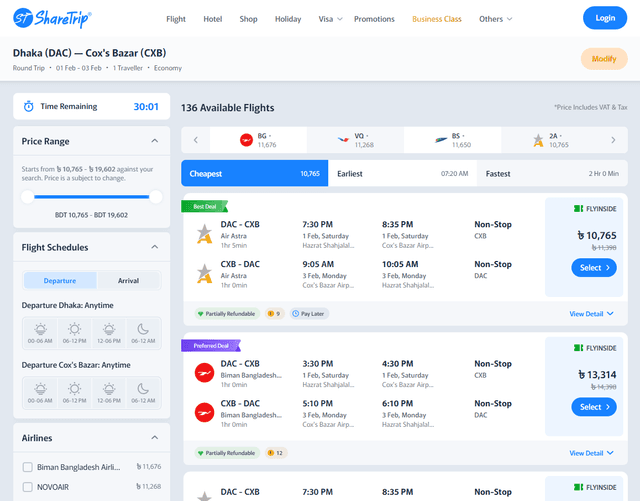Screen dimensions: 640x501
Task: Click Biman logo on DAC - CXB 3:30 PM flight
Action: (x=204, y=373)
